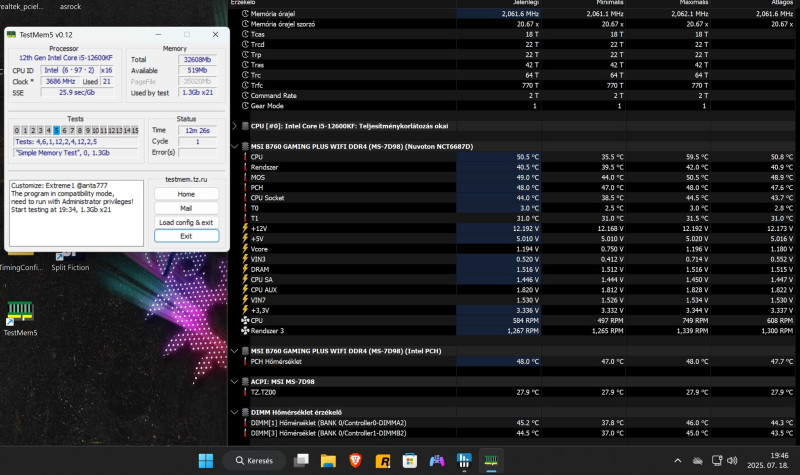Image resolution: width=800 pixels, height=475 pixels.
Task: Click the Vcore voltage lightning icon
Action: [245, 248]
